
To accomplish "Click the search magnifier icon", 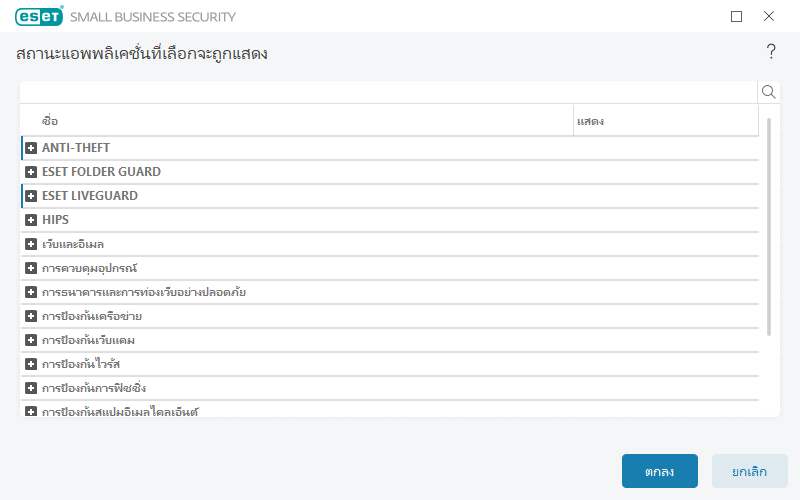I will coord(768,92).
